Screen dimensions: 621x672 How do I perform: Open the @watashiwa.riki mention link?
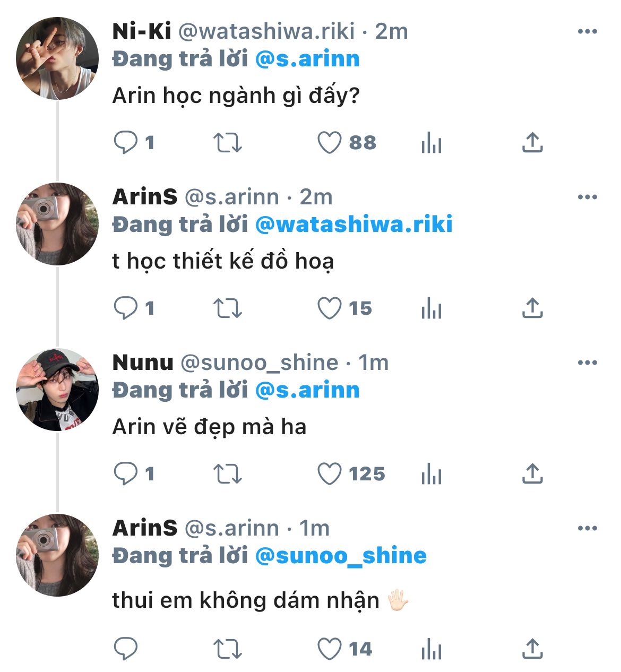[x=353, y=224]
